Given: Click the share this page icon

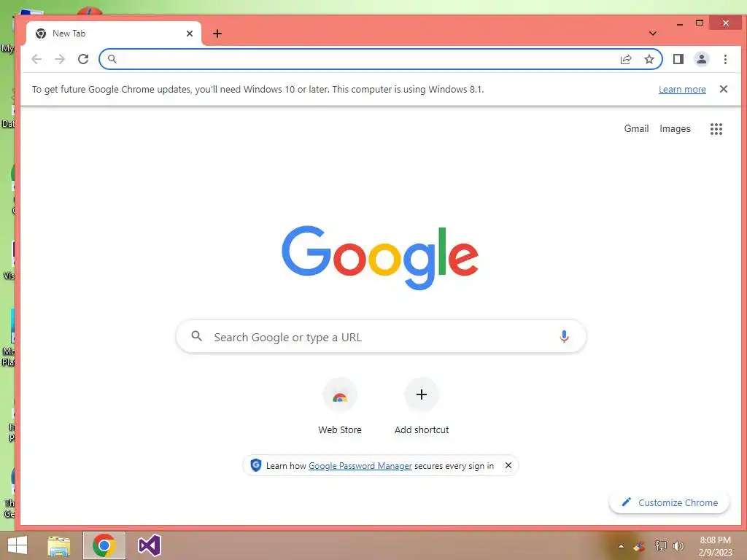Looking at the screenshot, I should pyautogui.click(x=626, y=59).
